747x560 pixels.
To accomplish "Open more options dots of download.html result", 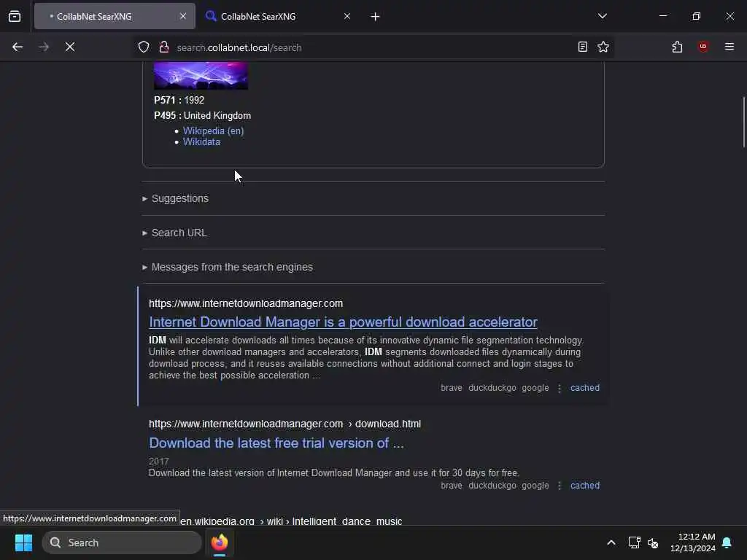I will [x=560, y=486].
